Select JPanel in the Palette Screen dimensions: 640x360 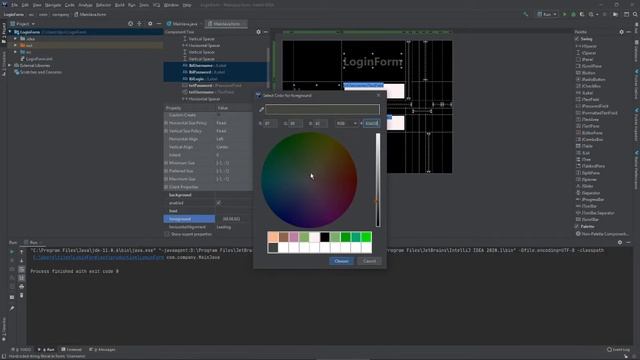(584, 59)
